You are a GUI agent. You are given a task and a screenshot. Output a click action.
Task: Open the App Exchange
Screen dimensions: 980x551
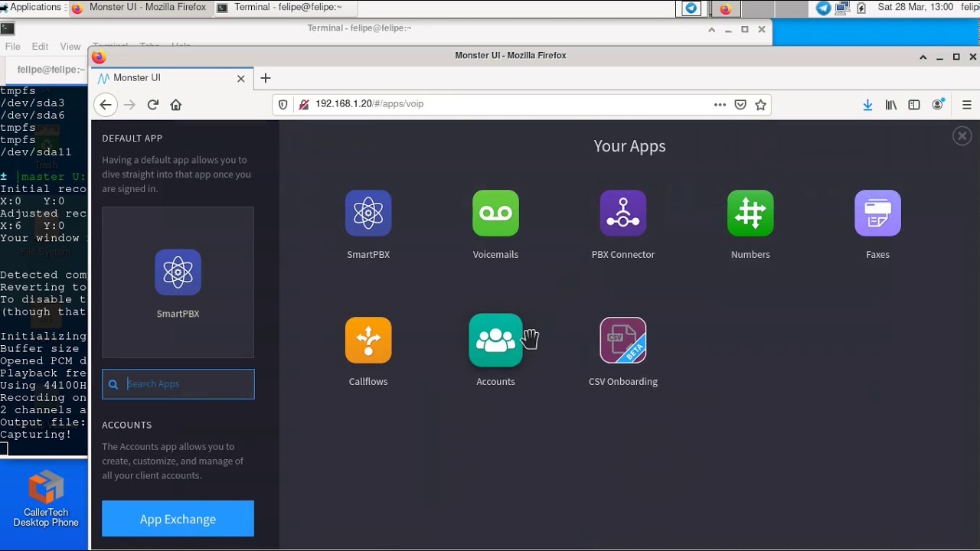pos(178,519)
